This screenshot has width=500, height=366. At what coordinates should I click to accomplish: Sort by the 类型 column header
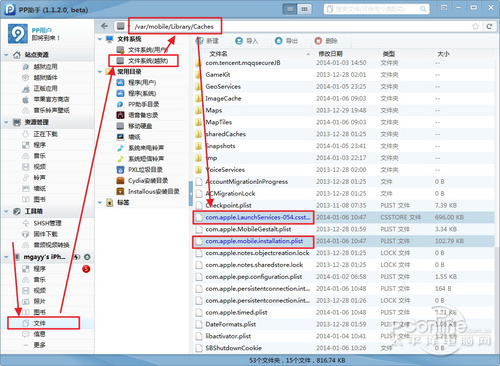pyautogui.click(x=389, y=54)
